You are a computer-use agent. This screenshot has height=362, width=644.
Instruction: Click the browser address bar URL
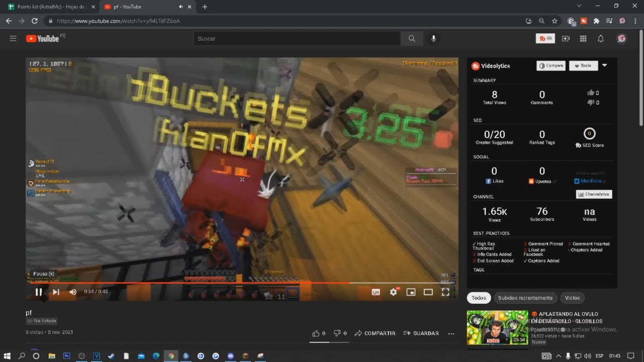click(118, 21)
